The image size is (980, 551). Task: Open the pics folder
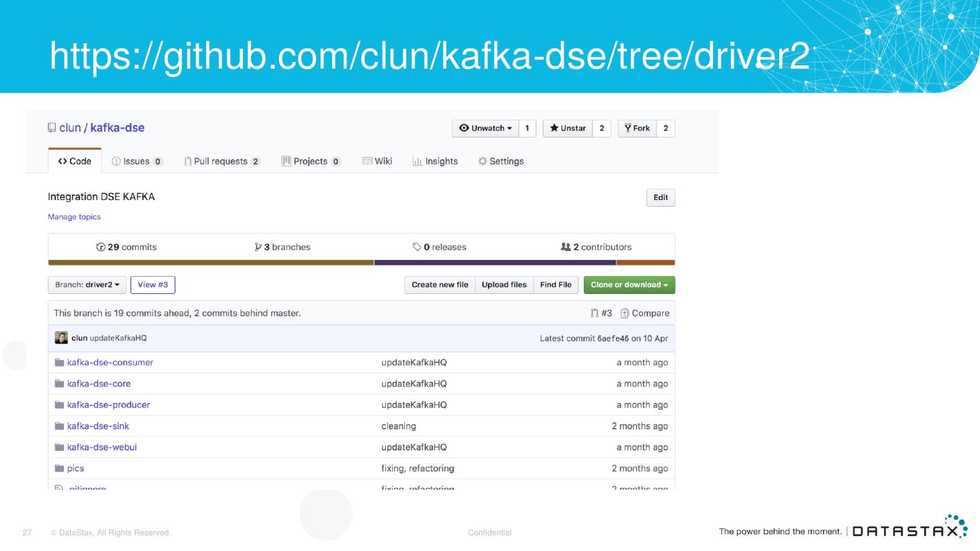click(x=76, y=468)
